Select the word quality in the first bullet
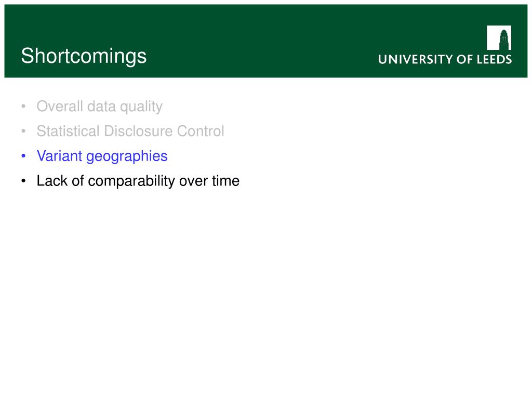The width and height of the screenshot is (532, 399). pyautogui.click(x=141, y=107)
